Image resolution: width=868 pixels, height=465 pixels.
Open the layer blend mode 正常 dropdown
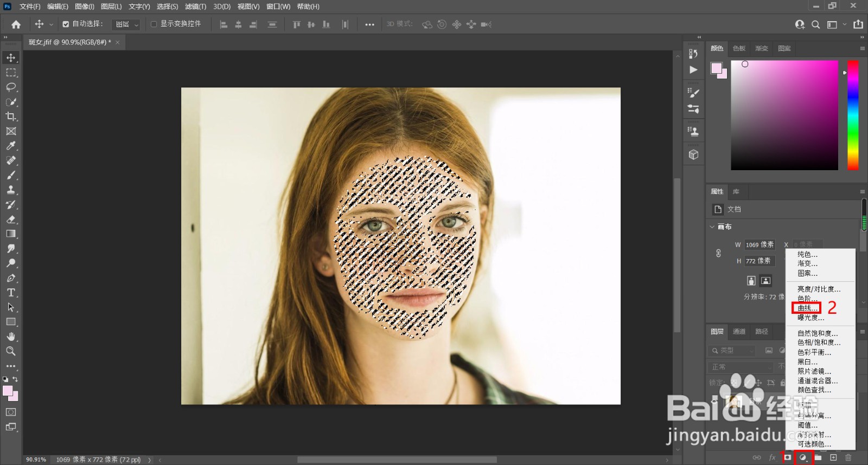742,367
